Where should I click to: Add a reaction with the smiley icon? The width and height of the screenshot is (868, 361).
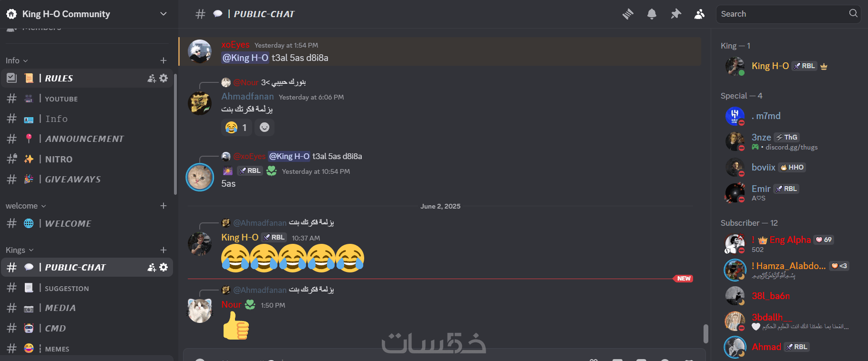[x=265, y=127]
